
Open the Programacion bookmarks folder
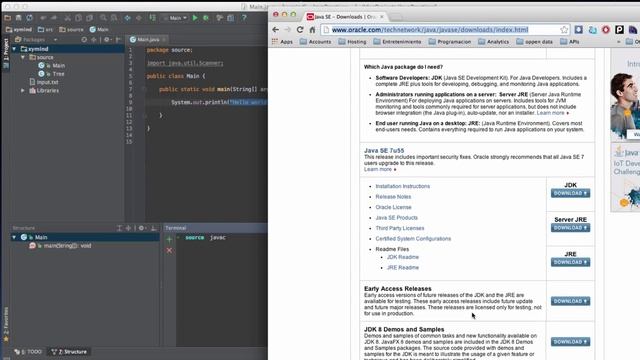[x=450, y=42]
